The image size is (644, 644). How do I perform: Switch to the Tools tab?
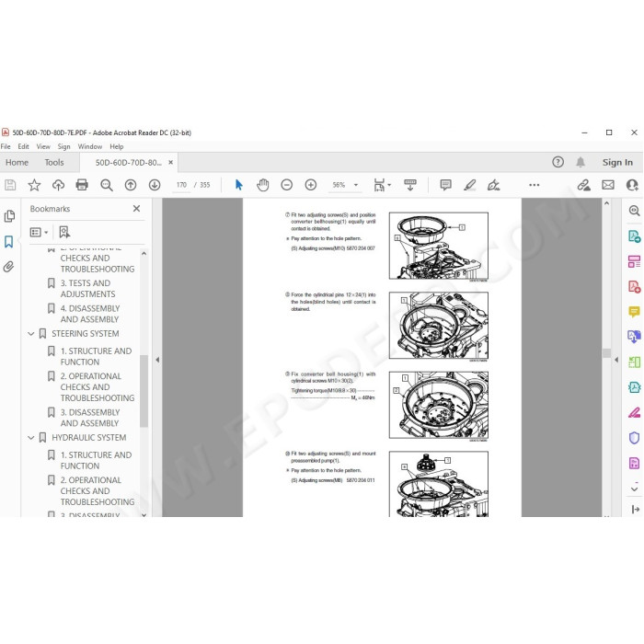point(54,163)
